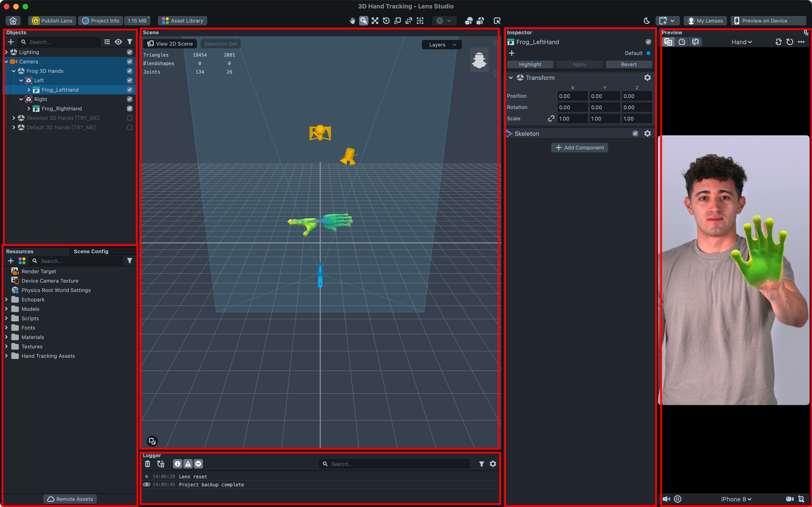Toggle warning messages in Logger
This screenshot has height=507, width=812.
[x=188, y=464]
